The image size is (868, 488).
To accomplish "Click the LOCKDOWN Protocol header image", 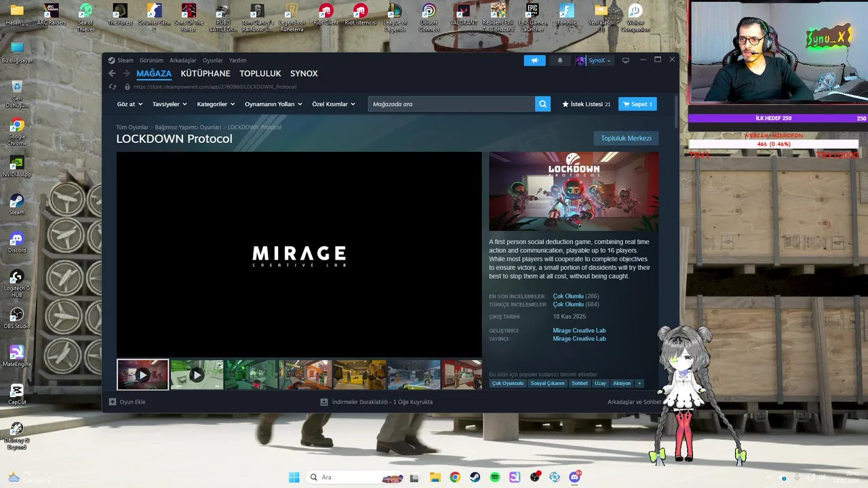I will (x=574, y=191).
